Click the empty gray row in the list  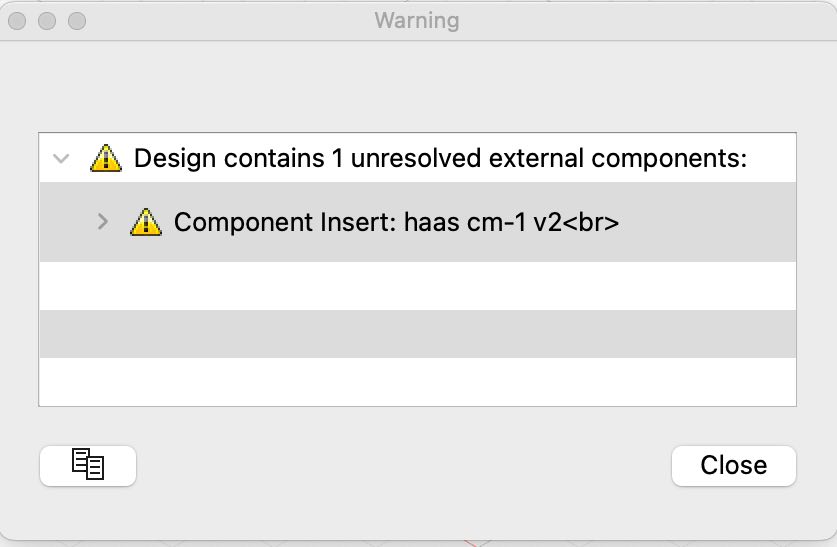coord(417,334)
